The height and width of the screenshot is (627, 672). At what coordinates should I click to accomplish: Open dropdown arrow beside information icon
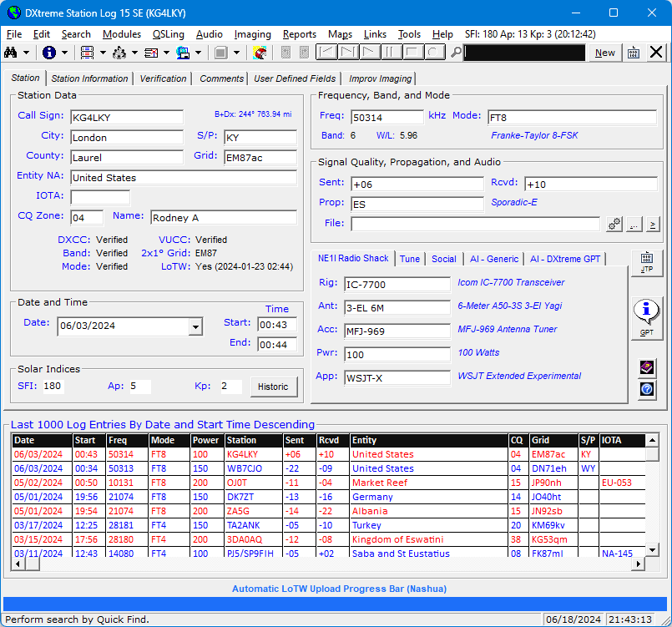pos(65,53)
